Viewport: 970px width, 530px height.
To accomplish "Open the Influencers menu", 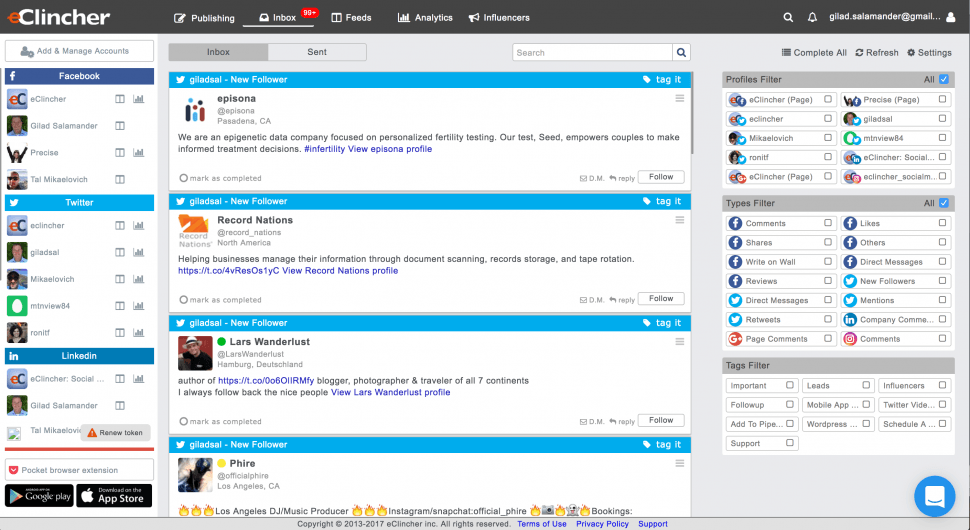I will [x=499, y=18].
